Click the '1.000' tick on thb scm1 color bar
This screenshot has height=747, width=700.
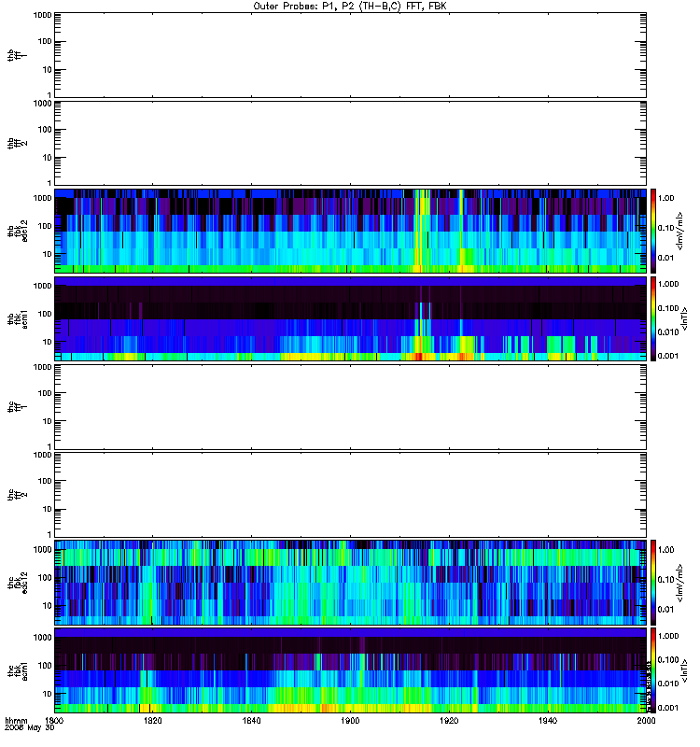(668, 284)
